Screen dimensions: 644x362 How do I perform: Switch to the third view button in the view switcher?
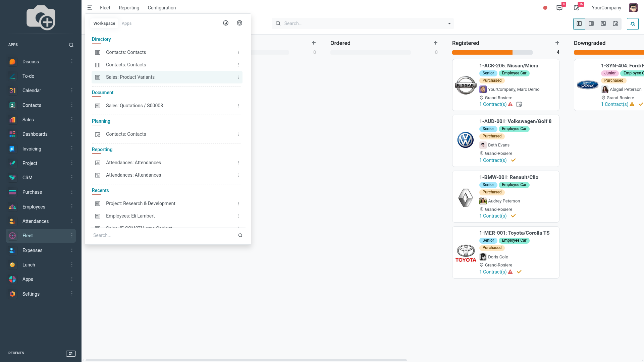tap(603, 24)
